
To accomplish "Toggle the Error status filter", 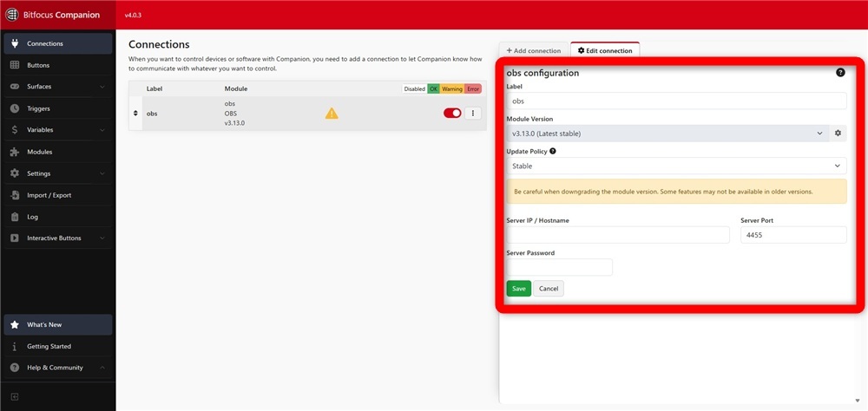I will tap(473, 88).
